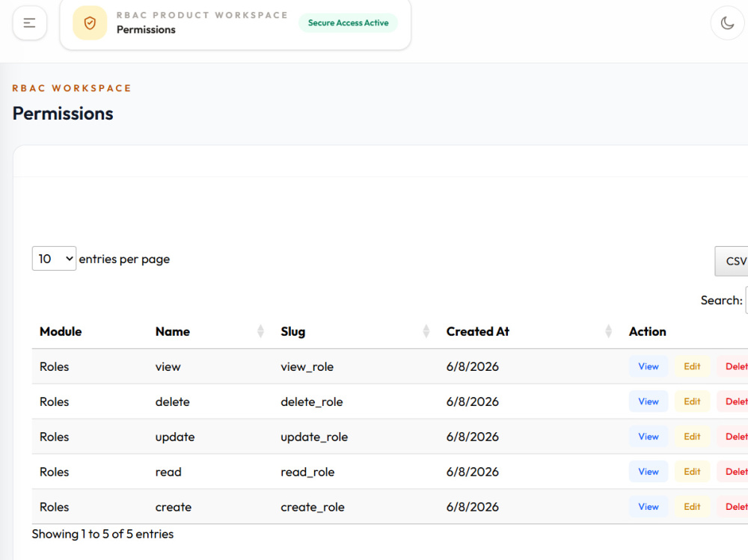Edit the delete_role permission
The height and width of the screenshot is (560, 748).
[x=692, y=401]
